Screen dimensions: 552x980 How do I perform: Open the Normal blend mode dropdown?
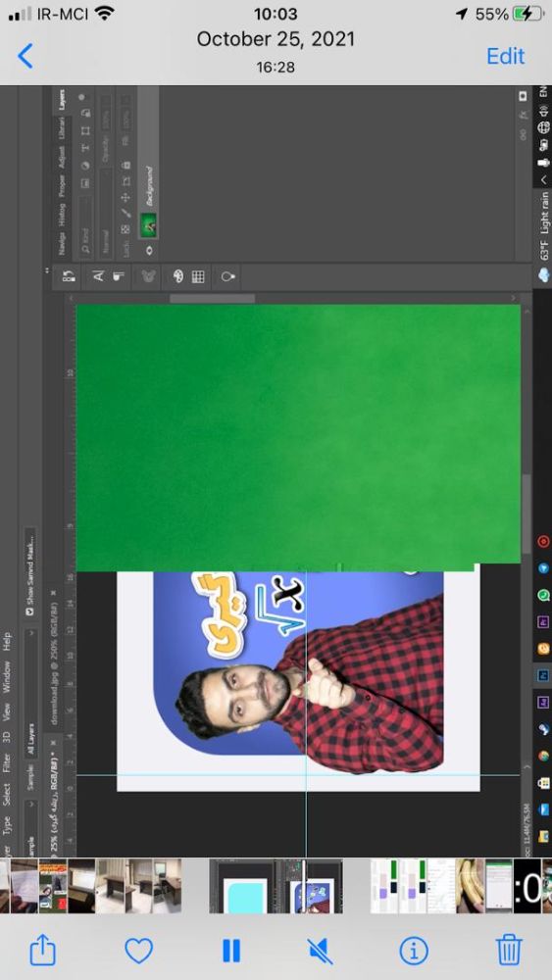pyautogui.click(x=106, y=213)
